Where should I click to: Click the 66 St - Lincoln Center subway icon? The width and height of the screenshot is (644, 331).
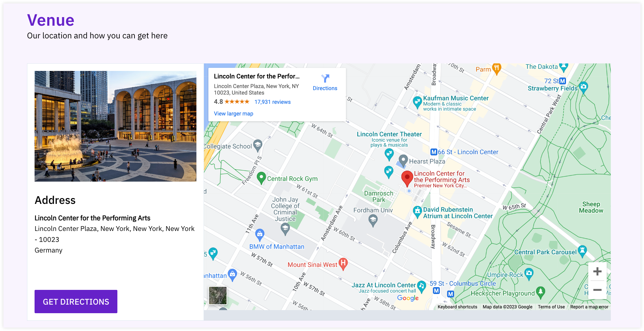434,152
